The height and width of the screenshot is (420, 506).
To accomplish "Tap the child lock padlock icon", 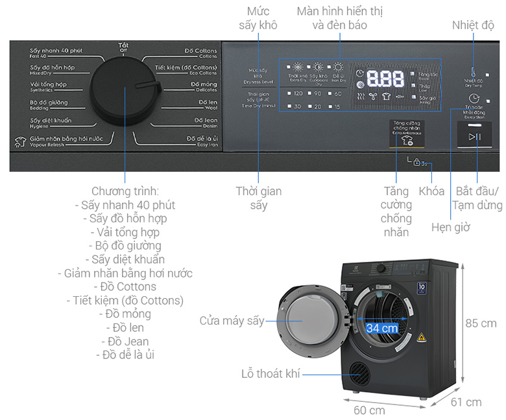I will (417, 162).
